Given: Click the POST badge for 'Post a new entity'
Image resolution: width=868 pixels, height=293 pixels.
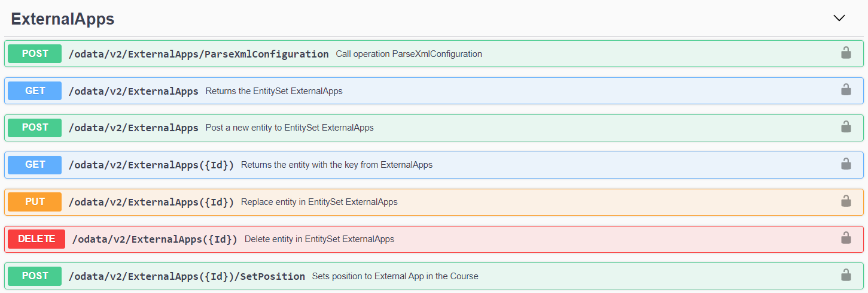Looking at the screenshot, I should tap(35, 127).
